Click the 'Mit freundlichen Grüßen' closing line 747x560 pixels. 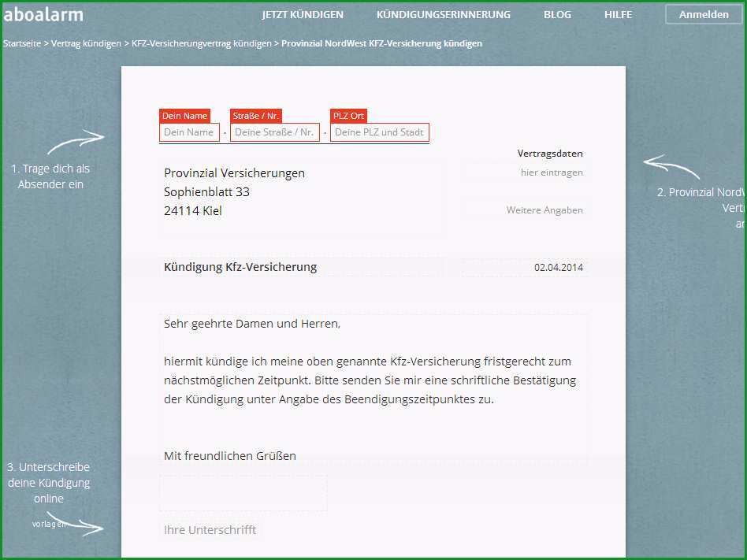(x=229, y=456)
